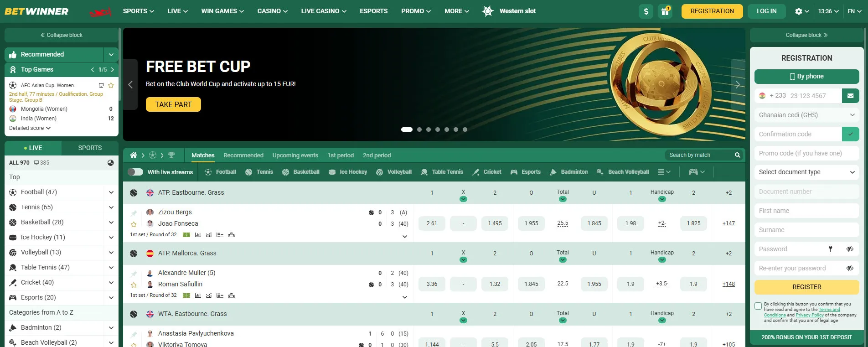
Task: Click the Western slot wheel icon
Action: tap(488, 11)
